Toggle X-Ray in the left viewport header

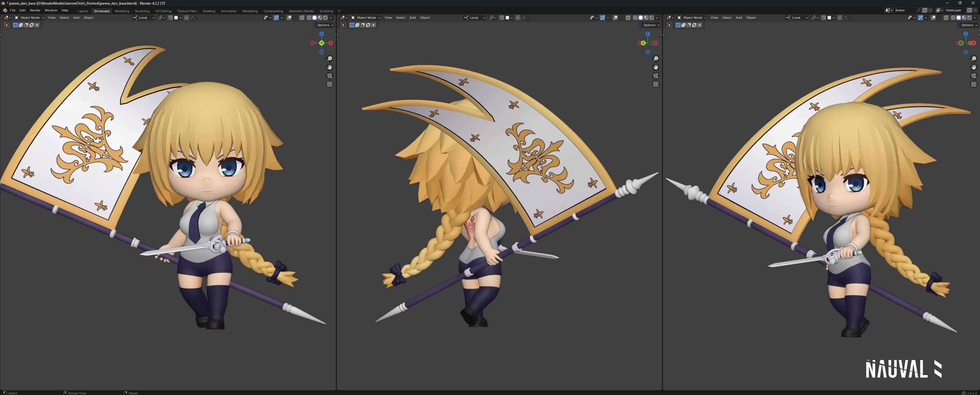[302, 17]
